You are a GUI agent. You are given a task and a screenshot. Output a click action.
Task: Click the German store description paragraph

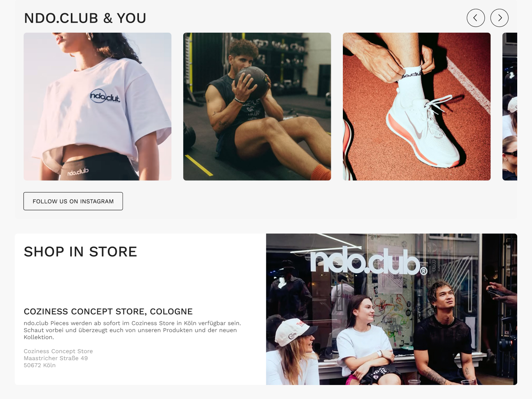point(132,330)
